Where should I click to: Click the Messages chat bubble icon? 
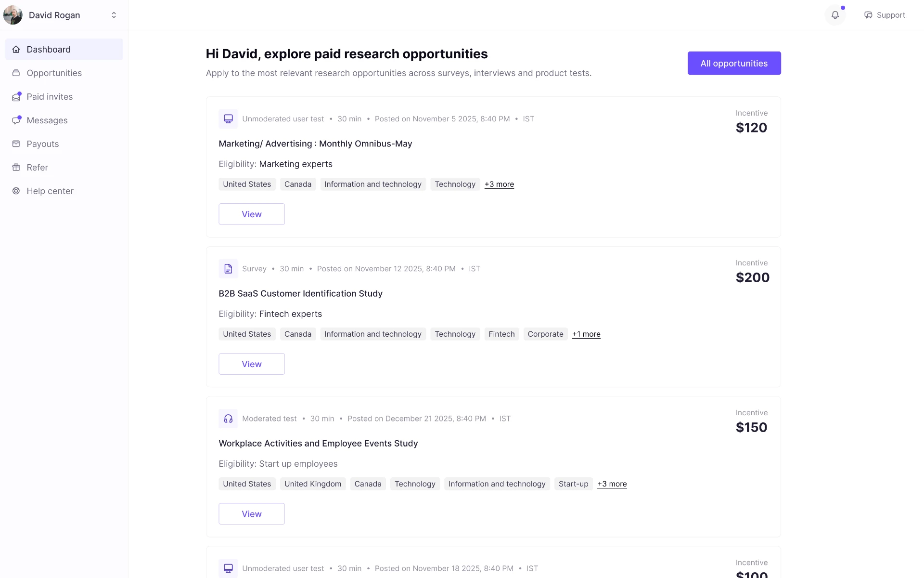click(x=16, y=120)
